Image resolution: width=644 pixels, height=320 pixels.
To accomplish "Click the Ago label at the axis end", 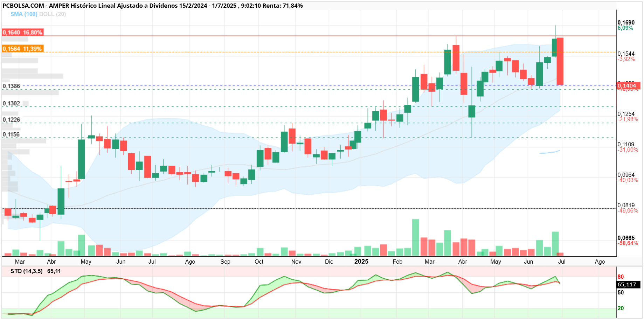I will [600, 262].
